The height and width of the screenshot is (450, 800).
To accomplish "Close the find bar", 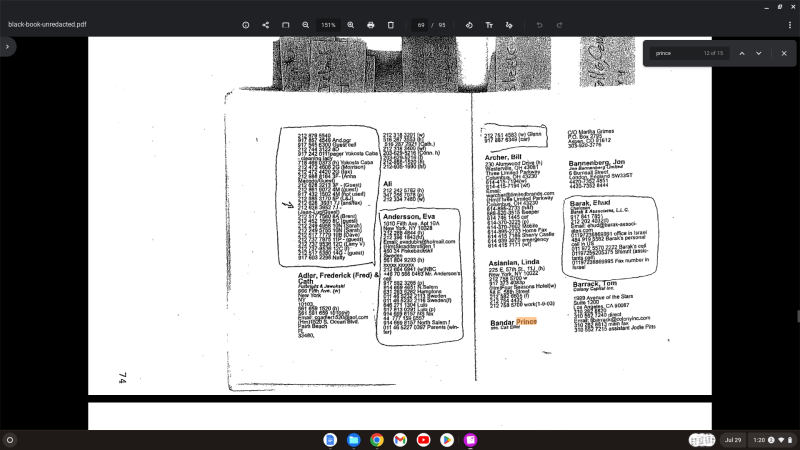I will 784,53.
